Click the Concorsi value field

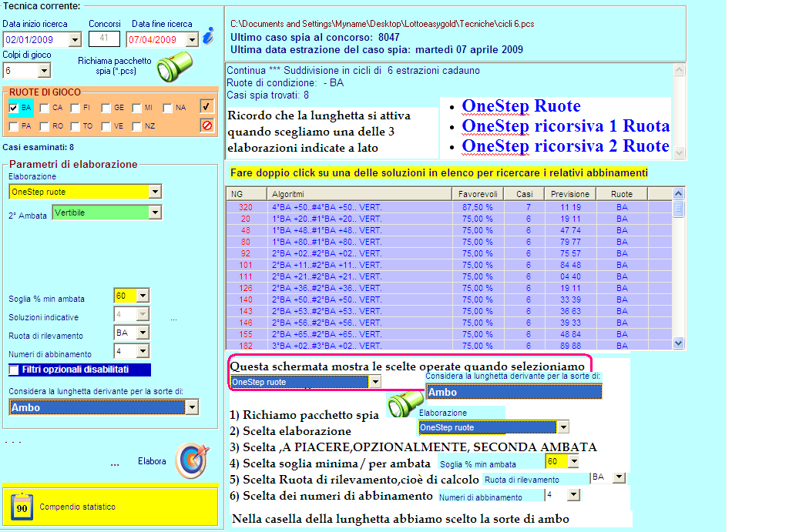coord(104,38)
